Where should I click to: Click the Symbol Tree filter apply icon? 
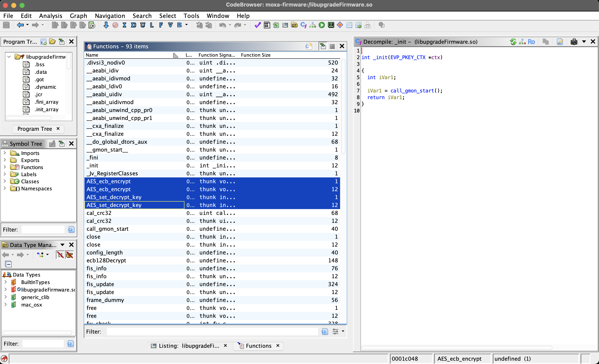pyautogui.click(x=71, y=229)
